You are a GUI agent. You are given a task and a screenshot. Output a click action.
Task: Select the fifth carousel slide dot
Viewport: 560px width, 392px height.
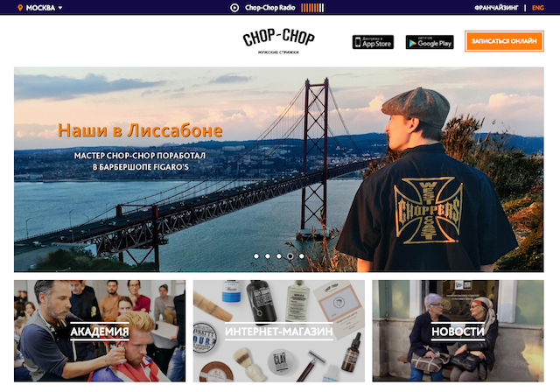pyautogui.click(x=302, y=256)
